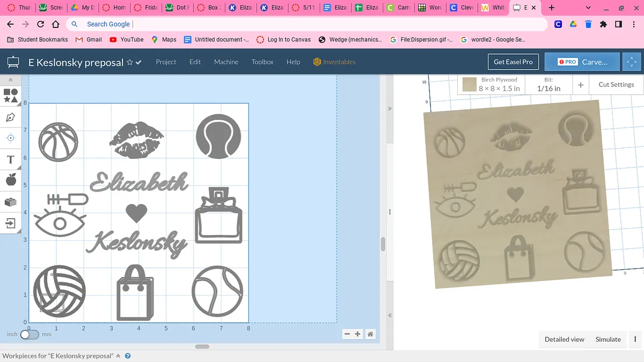Open the Bit 1/16 in selector
Image resolution: width=644 pixels, height=362 pixels.
pyautogui.click(x=548, y=85)
